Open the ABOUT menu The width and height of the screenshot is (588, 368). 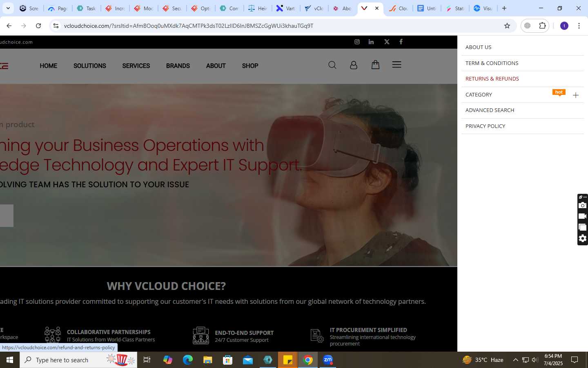pyautogui.click(x=216, y=66)
